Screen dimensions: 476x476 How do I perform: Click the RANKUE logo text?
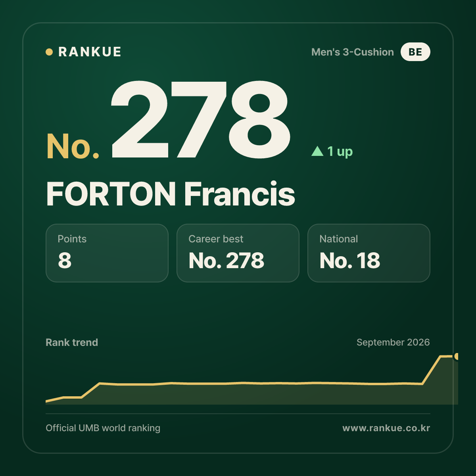[x=90, y=52]
